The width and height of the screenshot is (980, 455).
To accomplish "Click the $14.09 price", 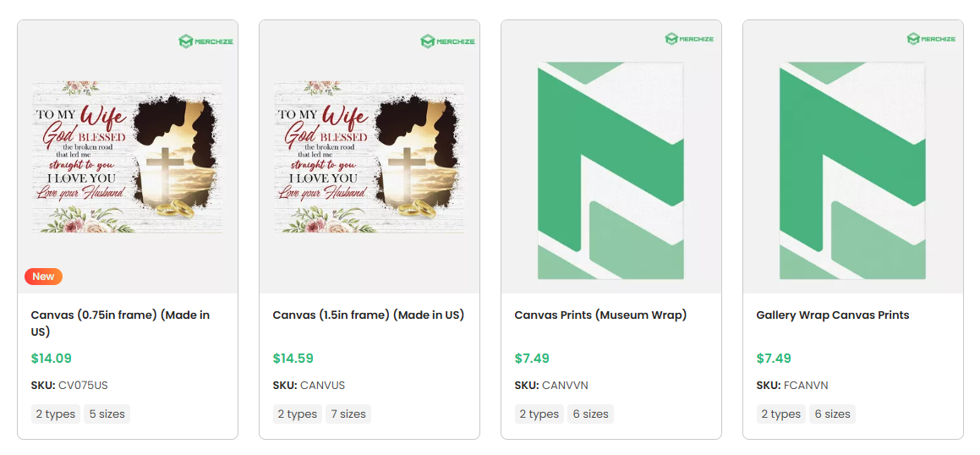I will 52,358.
